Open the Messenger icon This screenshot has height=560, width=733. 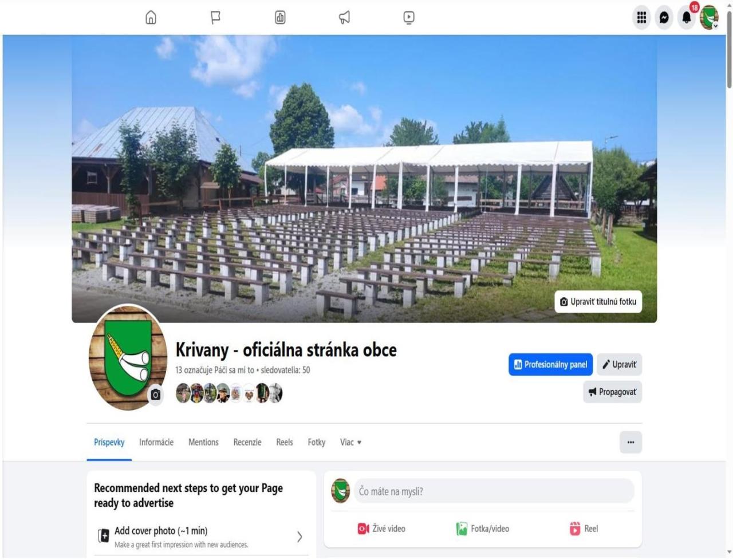point(664,18)
